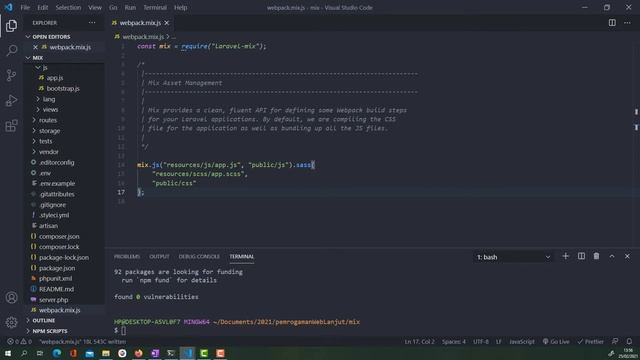Close the webpack.mix.js editor tab
Image resolution: width=640 pixels, height=360 pixels.
pos(167,23)
